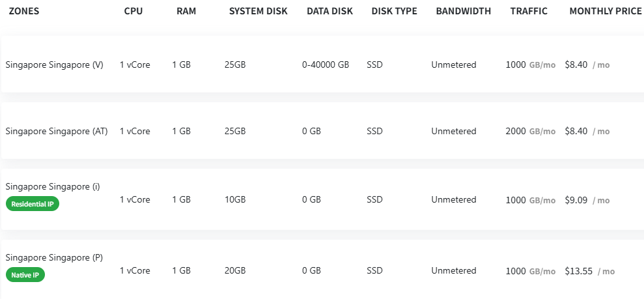Click the 10GB system disk value

[x=235, y=200]
